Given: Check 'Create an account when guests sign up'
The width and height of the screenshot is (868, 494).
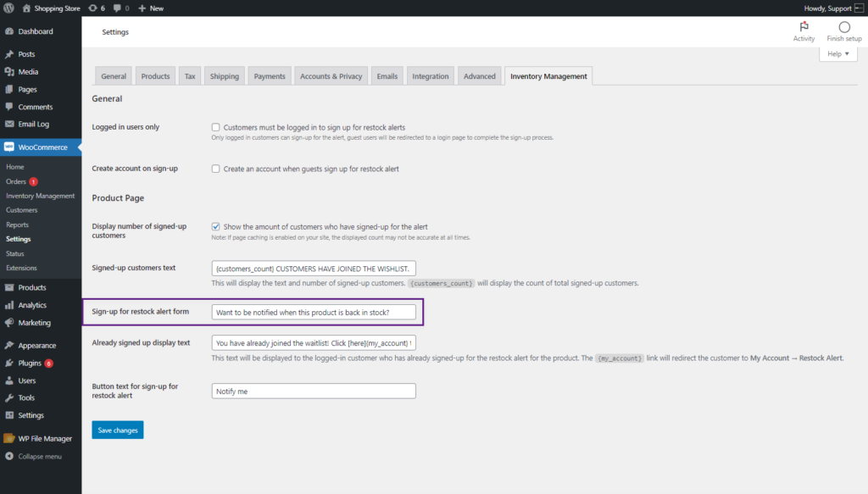Looking at the screenshot, I should click(x=216, y=169).
